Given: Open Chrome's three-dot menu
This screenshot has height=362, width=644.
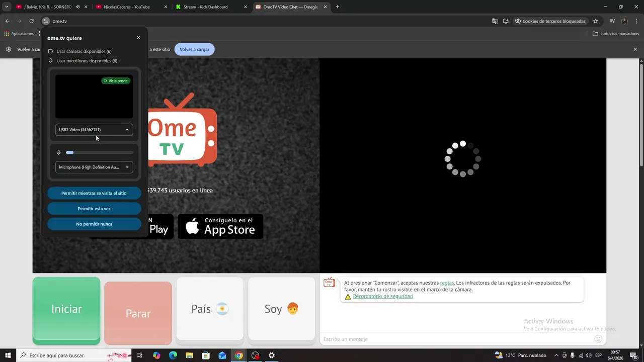Looking at the screenshot, I should [x=635, y=21].
